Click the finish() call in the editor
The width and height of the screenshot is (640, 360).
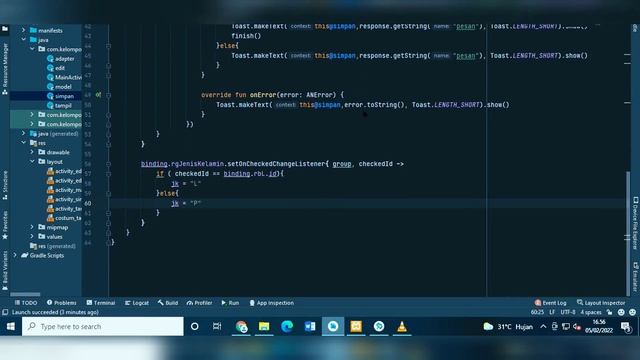pos(246,36)
